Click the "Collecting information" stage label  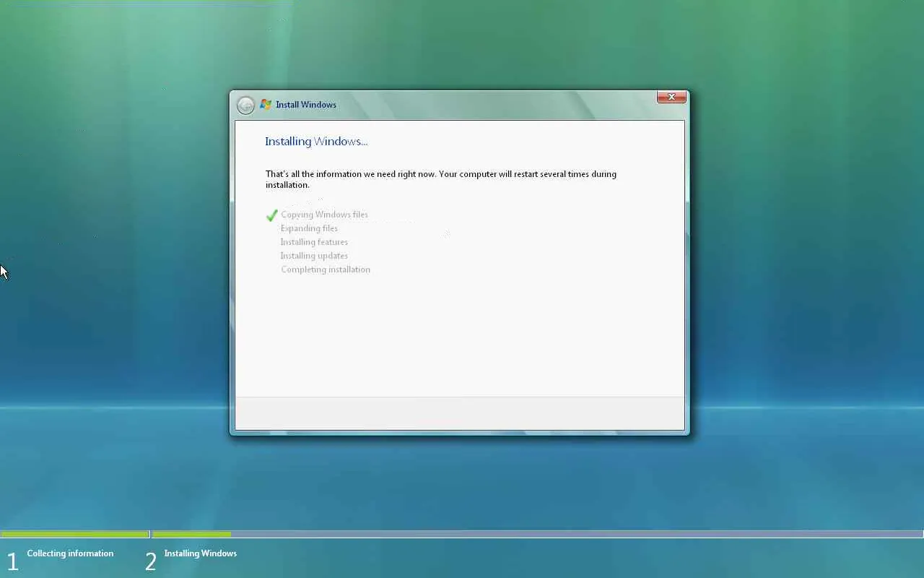(x=70, y=553)
